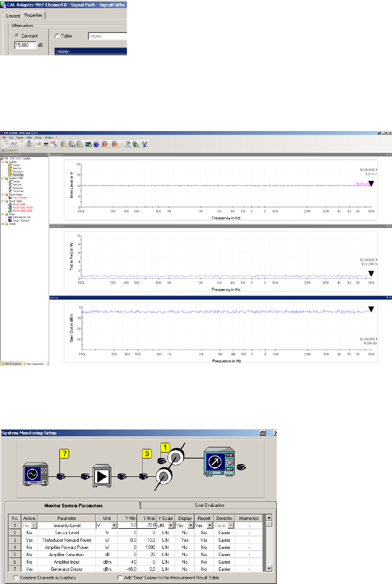Click the report list icon in EMC32 toolbar

click(x=21, y=144)
